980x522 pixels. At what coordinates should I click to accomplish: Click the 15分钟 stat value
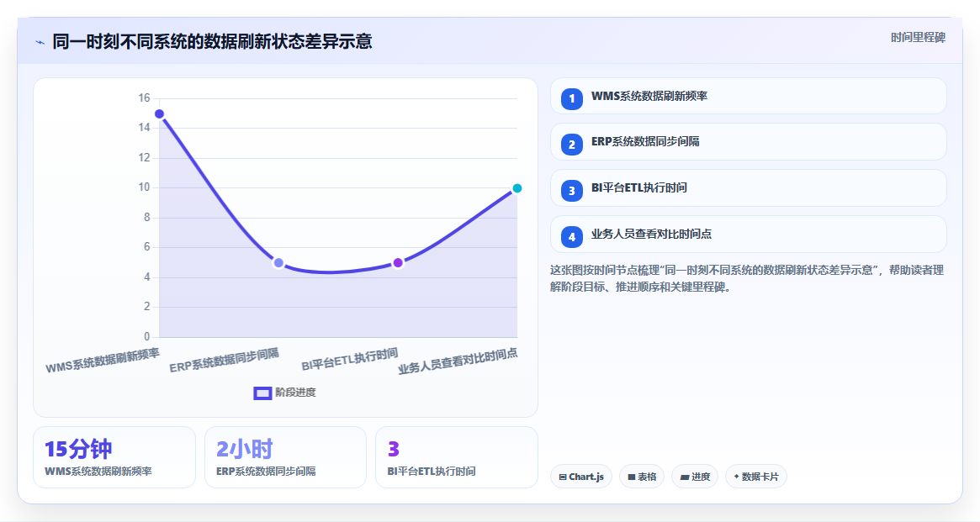(78, 449)
